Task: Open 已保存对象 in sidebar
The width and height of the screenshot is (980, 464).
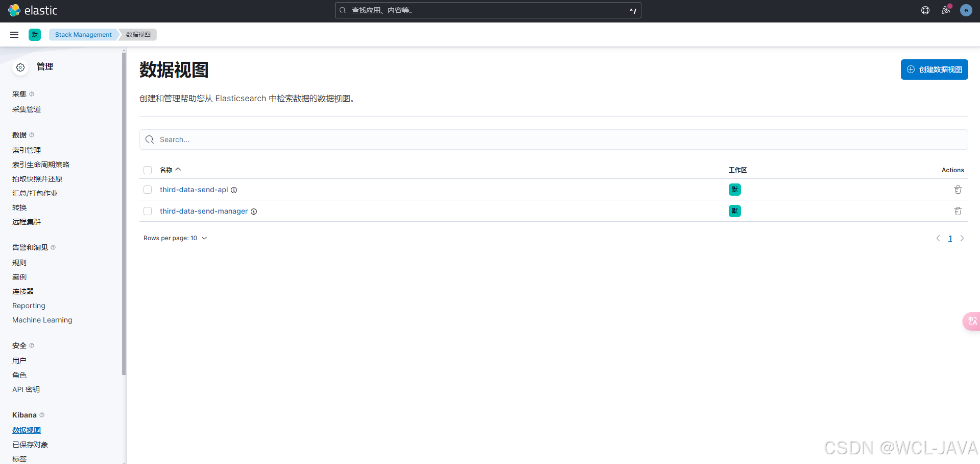Action: click(x=30, y=445)
